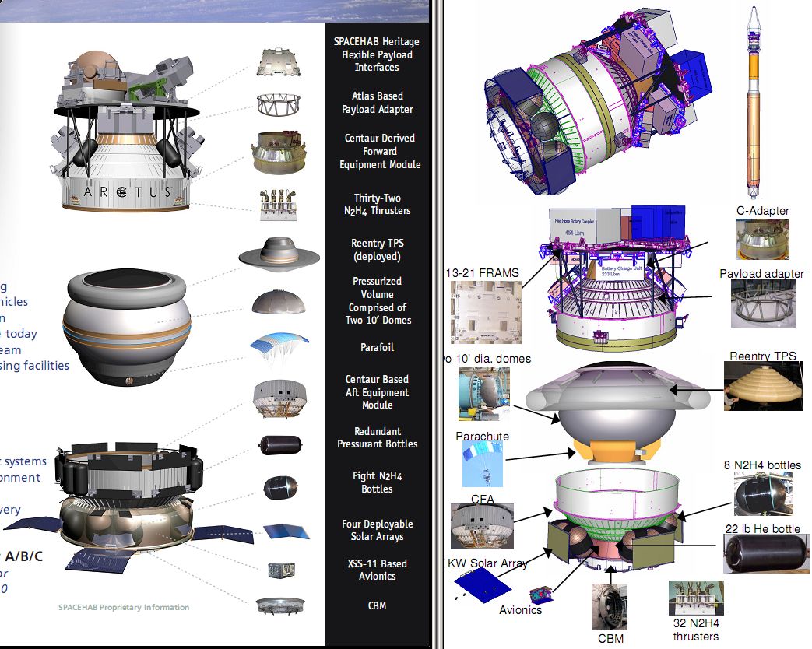
Task: Open the Payload adapter photo on right
Action: (763, 303)
